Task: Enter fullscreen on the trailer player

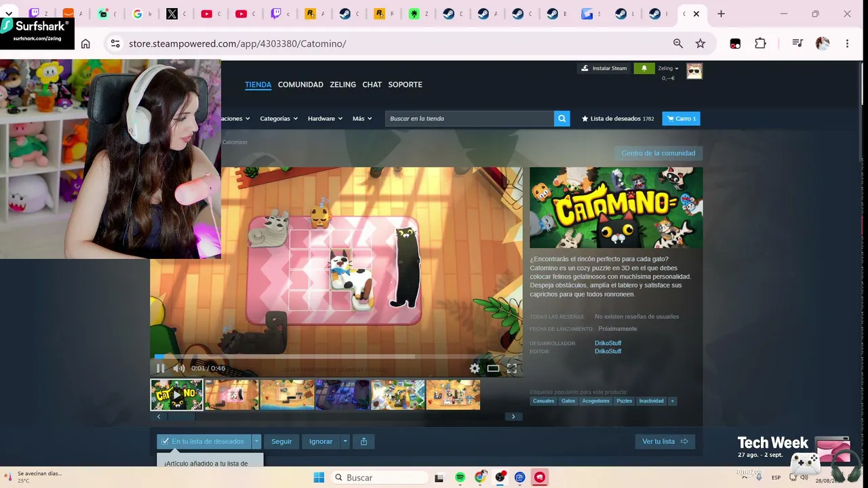Action: click(x=512, y=368)
